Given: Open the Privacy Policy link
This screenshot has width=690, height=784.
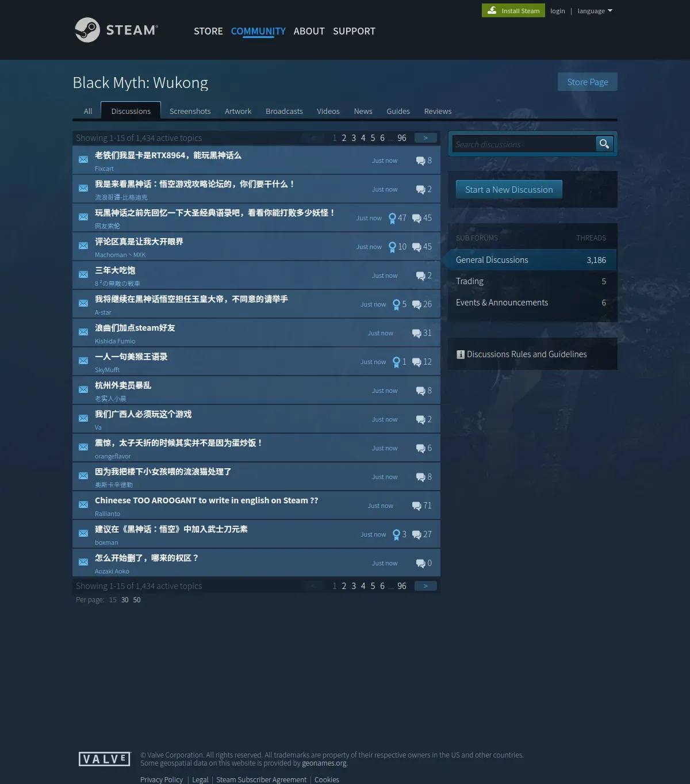Looking at the screenshot, I should [x=162, y=779].
